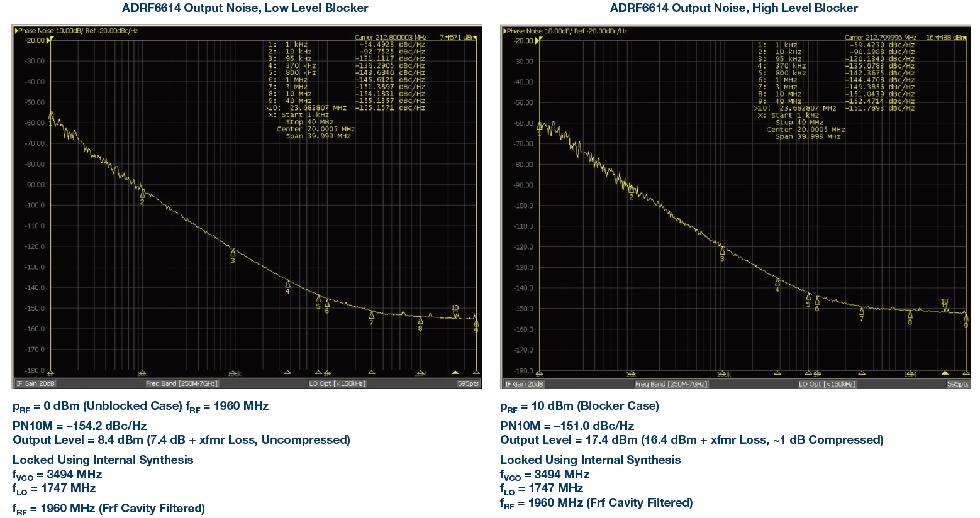Image resolution: width=980 pixels, height=518 pixels.
Task: Click LO Opt status field in left plot
Action: pos(330,383)
